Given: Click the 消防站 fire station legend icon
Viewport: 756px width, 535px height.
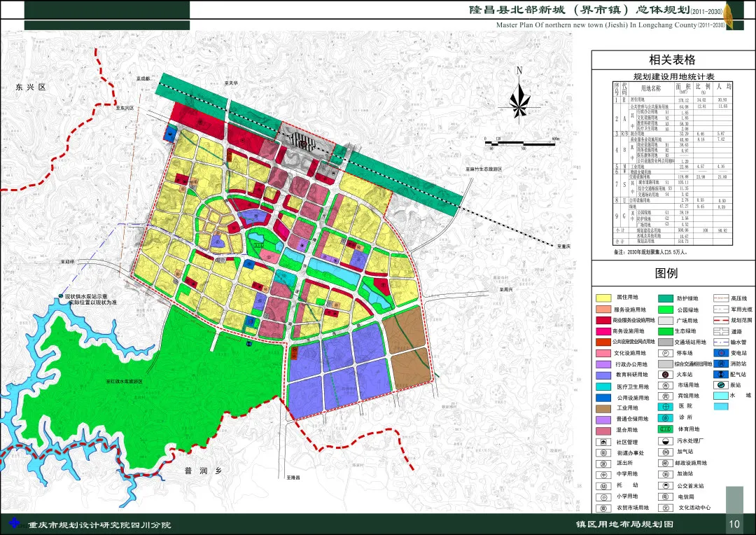Looking at the screenshot, I should (x=720, y=363).
